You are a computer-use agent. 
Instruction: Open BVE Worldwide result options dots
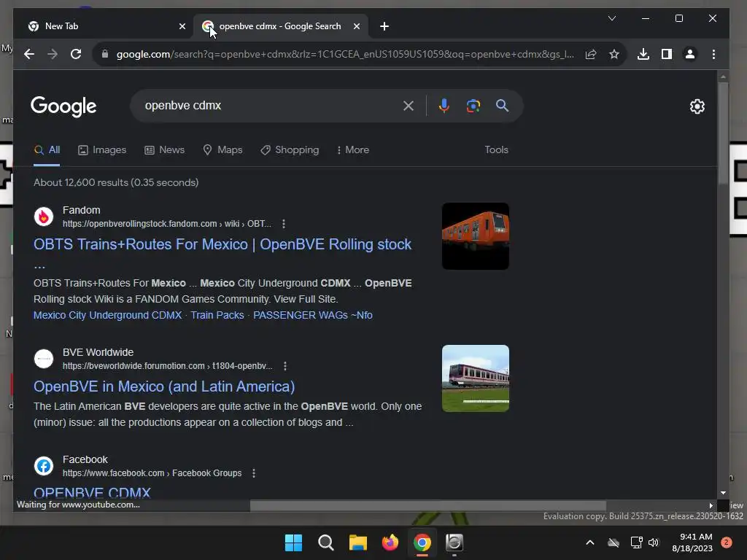pos(285,366)
